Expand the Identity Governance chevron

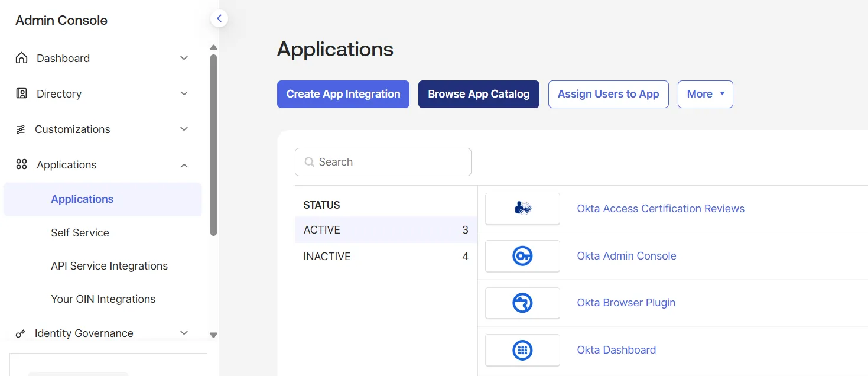[x=184, y=333]
